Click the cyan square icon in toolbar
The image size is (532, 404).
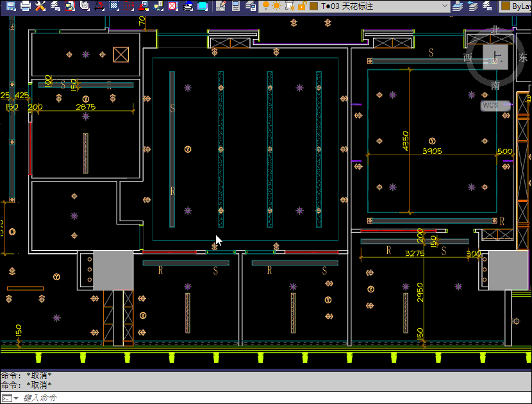tap(203, 6)
